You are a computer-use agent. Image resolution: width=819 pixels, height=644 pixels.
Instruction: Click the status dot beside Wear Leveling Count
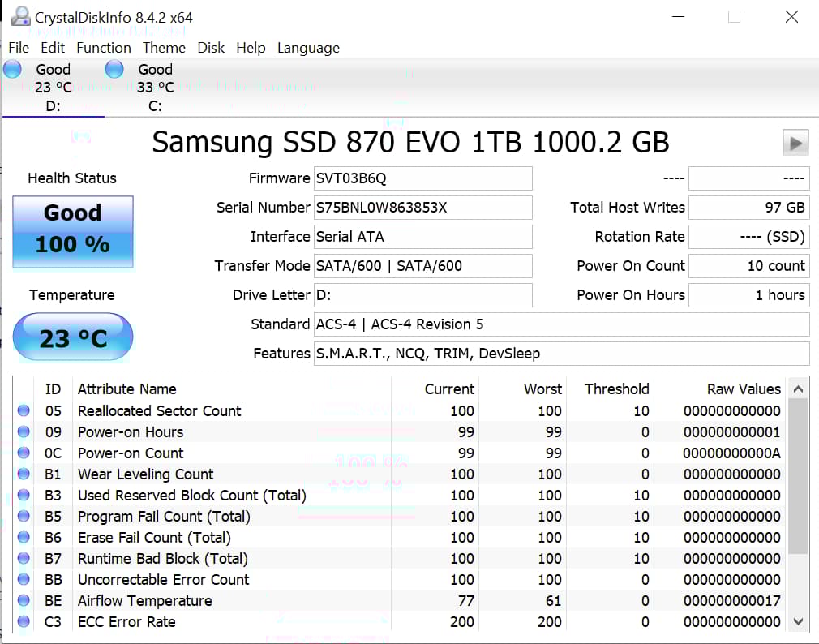[24, 474]
